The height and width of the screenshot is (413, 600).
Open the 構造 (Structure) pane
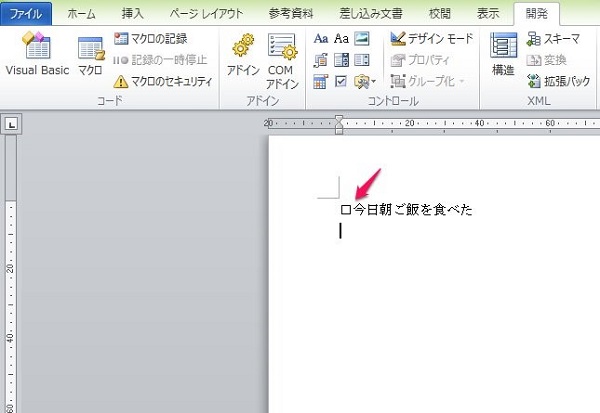[503, 54]
